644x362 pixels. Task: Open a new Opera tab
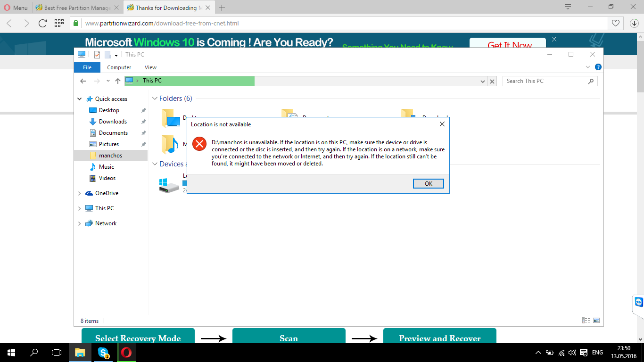click(222, 8)
